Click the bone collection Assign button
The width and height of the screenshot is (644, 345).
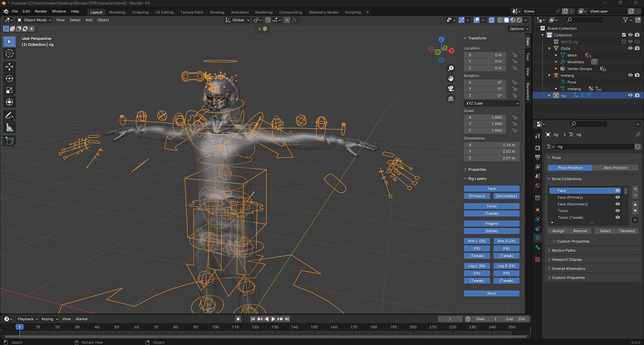point(558,231)
